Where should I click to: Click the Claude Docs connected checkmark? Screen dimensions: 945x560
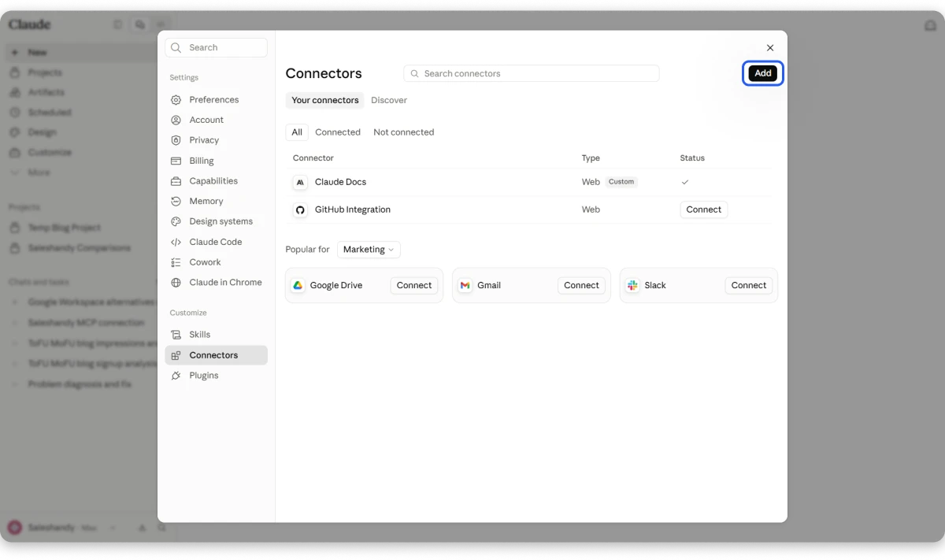(x=685, y=182)
